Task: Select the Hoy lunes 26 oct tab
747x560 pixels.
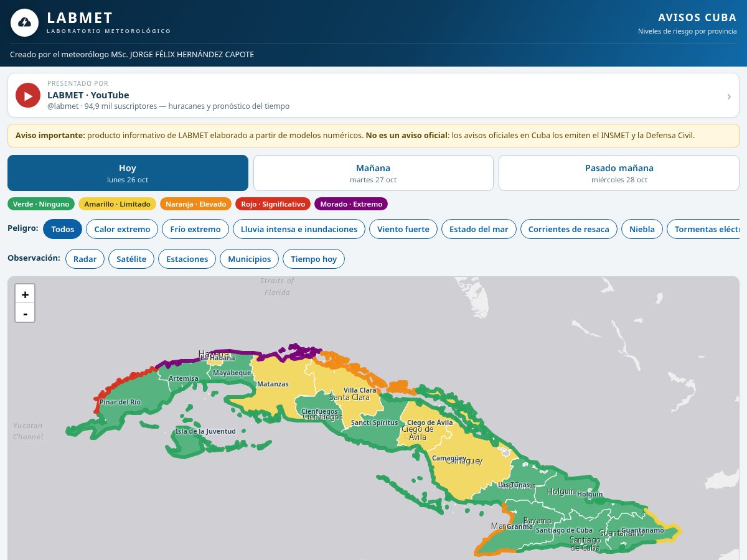Action: point(128,173)
